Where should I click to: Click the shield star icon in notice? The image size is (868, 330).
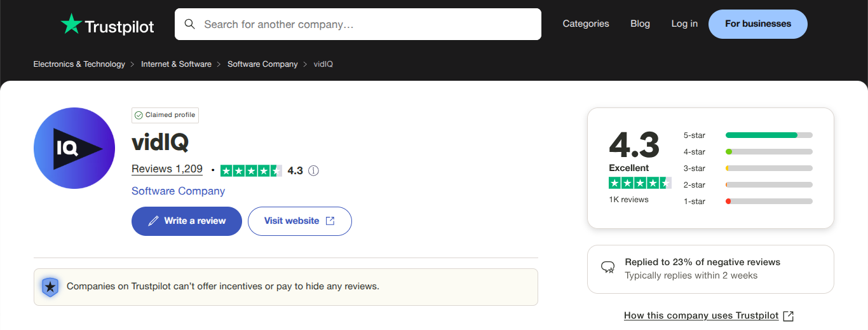50,287
